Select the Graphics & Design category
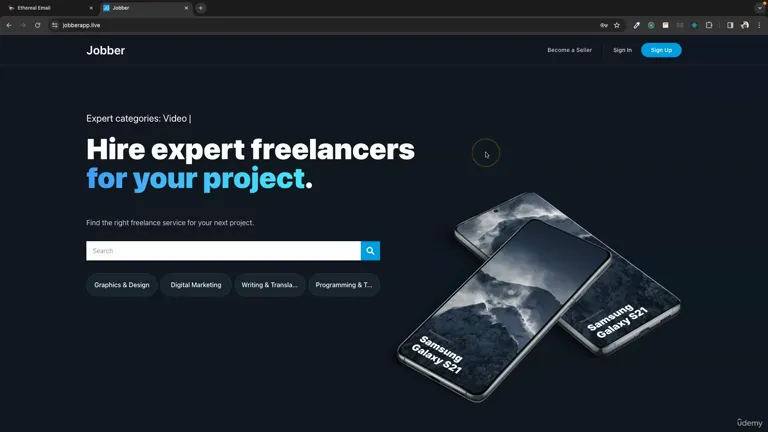The height and width of the screenshot is (432, 768). (122, 285)
